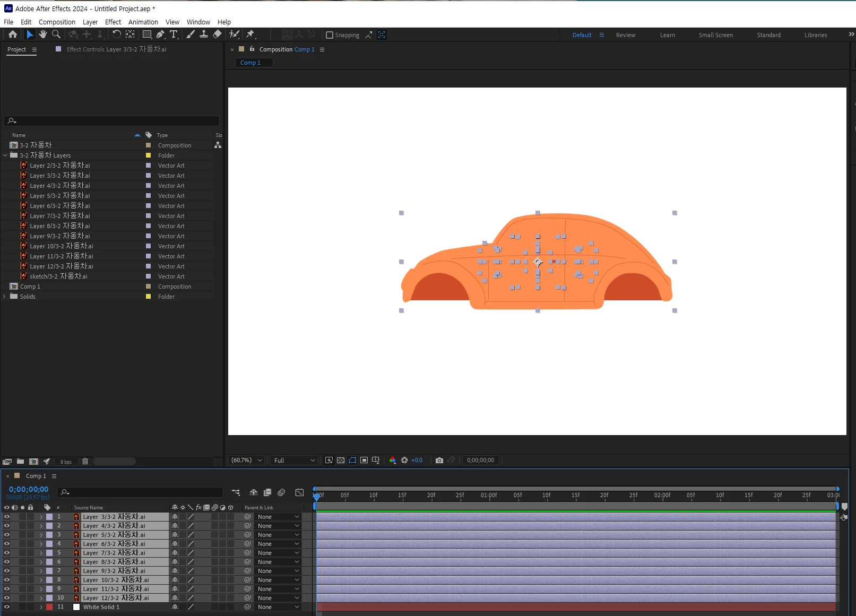This screenshot has width=856, height=616.
Task: Open the Full resolution dropdown
Action: [x=294, y=461]
